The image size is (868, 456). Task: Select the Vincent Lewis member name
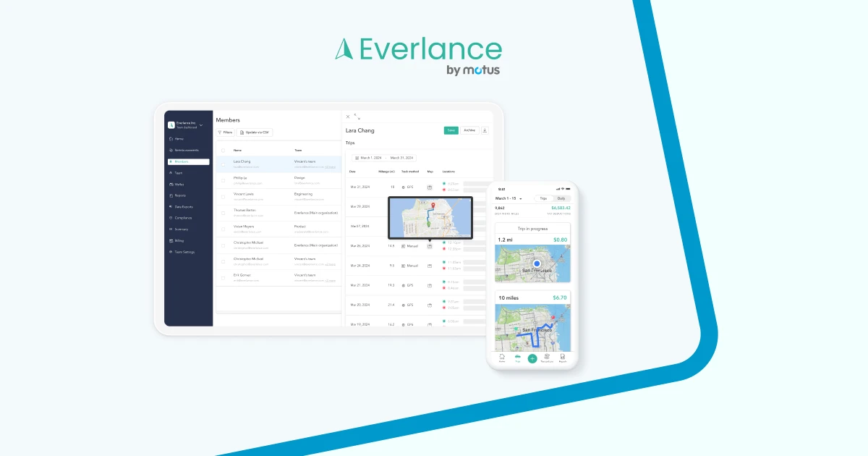point(243,194)
